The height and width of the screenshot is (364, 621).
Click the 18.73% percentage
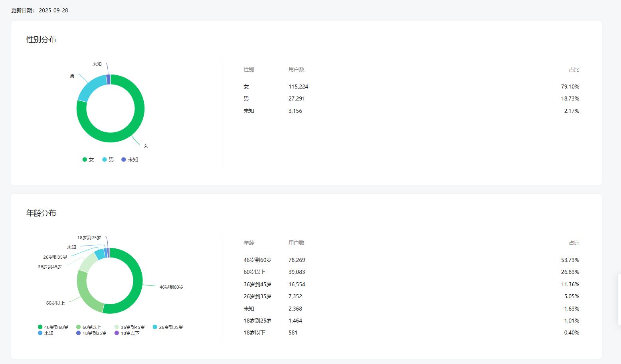pos(570,98)
